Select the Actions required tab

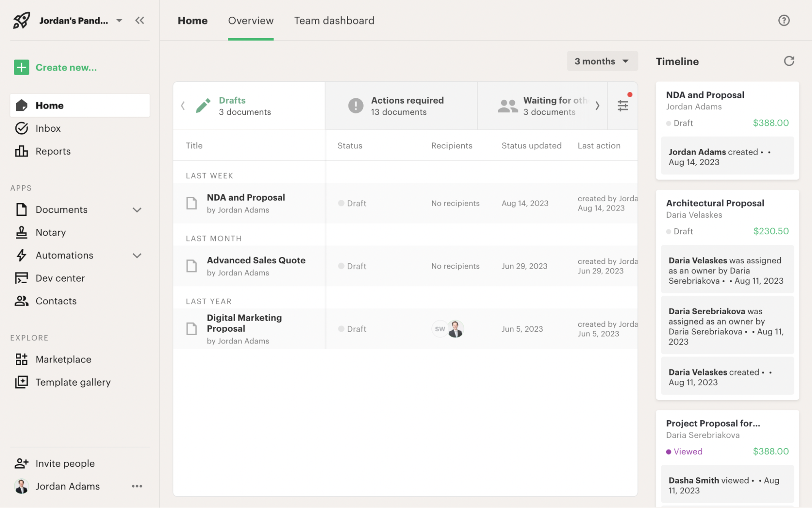[401, 106]
